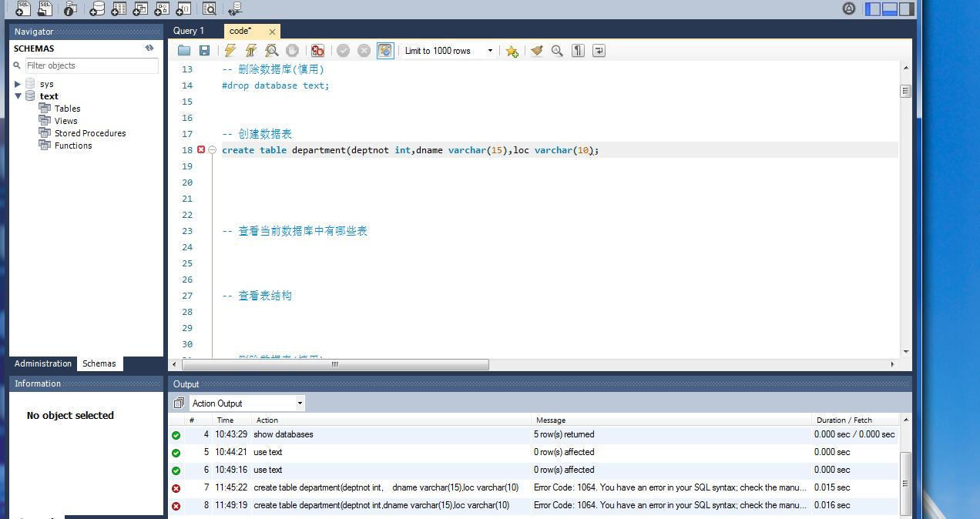
Task: Click the split-editor grip above scrollbar
Action: (905, 91)
